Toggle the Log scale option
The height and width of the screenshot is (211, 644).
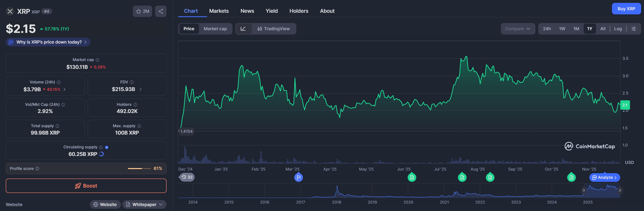point(618,29)
